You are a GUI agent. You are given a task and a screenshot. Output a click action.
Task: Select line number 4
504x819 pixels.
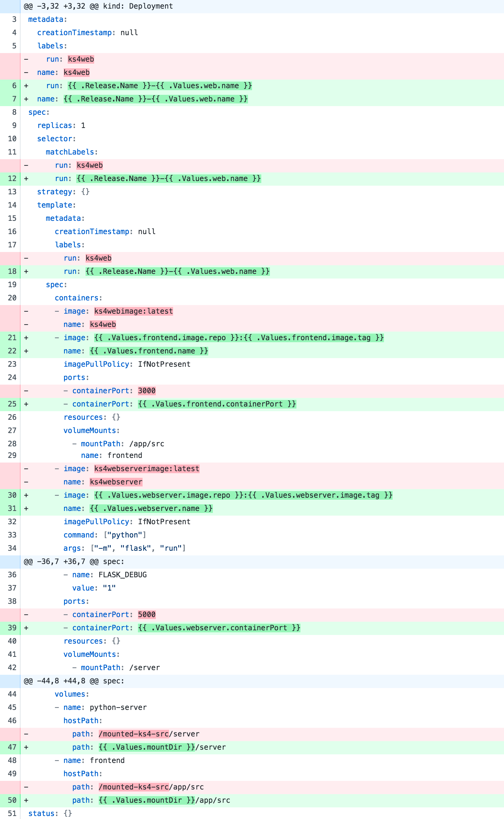pos(14,33)
